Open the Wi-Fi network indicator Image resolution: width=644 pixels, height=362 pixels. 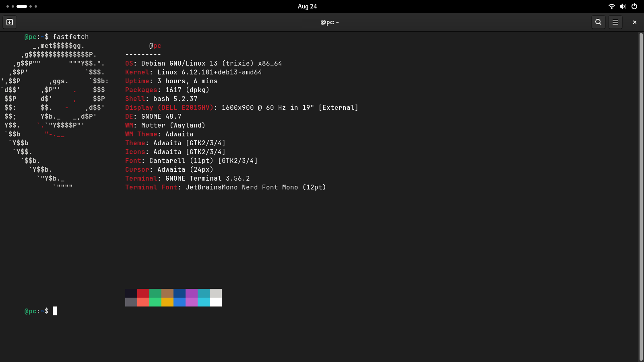tap(611, 6)
